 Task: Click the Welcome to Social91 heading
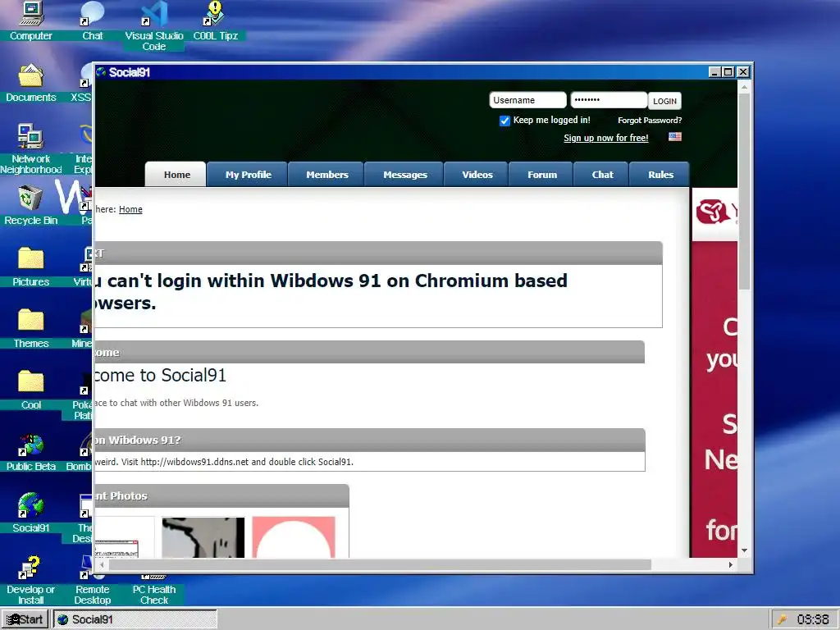tap(160, 376)
